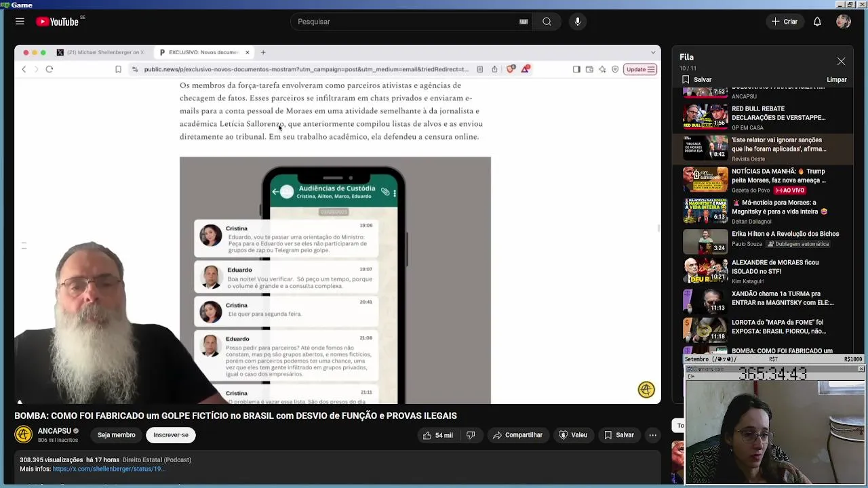Screen dimensions: 868x488
Task: Click the VPN icon in video browser
Action: pyautogui.click(x=615, y=69)
